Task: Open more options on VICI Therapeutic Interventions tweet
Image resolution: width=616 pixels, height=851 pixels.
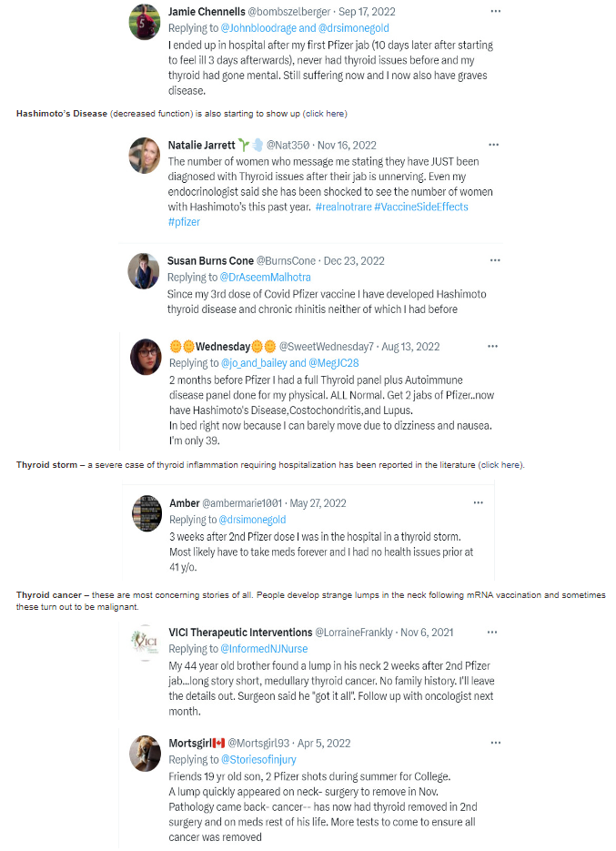Action: click(x=492, y=632)
